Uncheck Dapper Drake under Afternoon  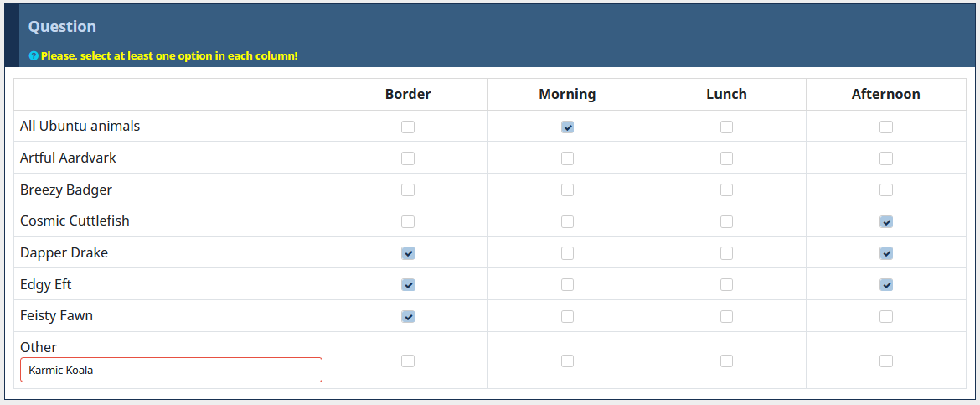(886, 253)
